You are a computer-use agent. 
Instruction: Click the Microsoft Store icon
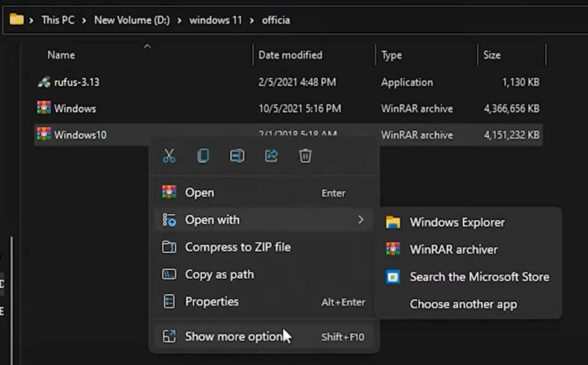pyautogui.click(x=393, y=277)
